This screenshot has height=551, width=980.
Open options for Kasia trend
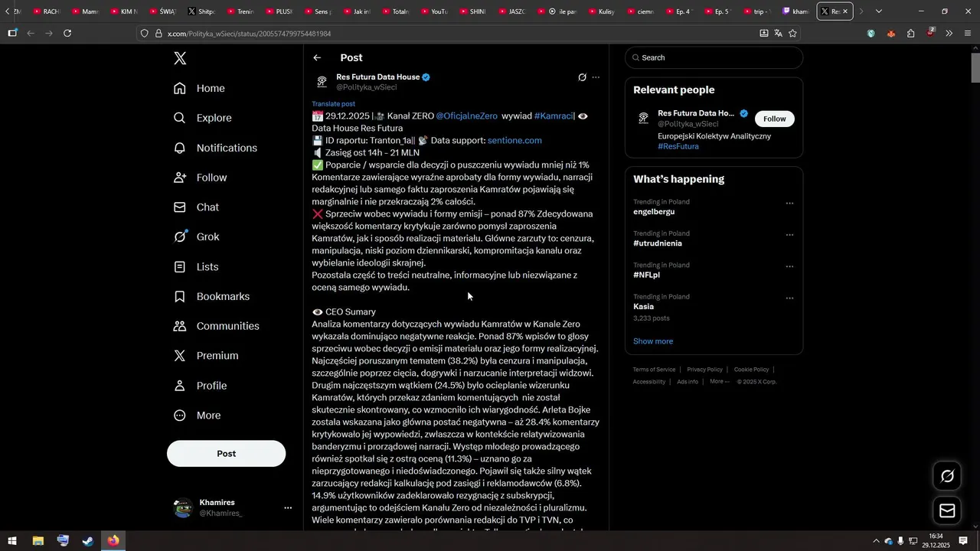point(789,298)
